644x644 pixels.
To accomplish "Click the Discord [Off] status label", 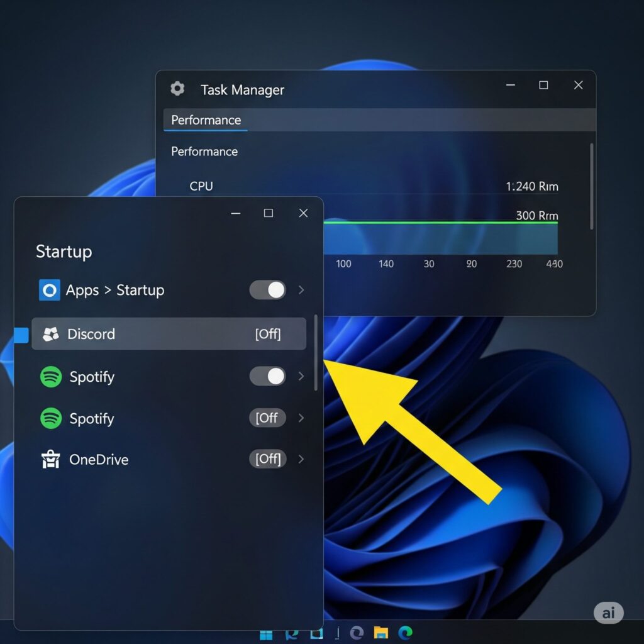I will point(268,334).
